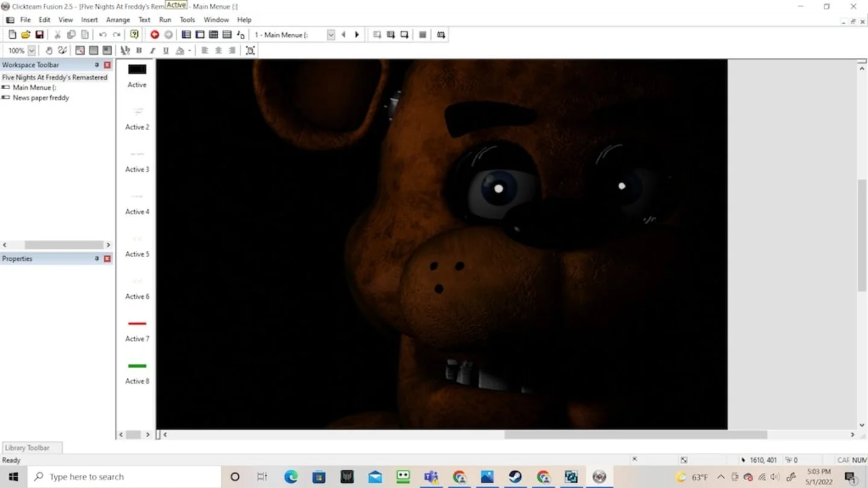Open the File menu
The image size is (868, 488).
click(x=25, y=20)
